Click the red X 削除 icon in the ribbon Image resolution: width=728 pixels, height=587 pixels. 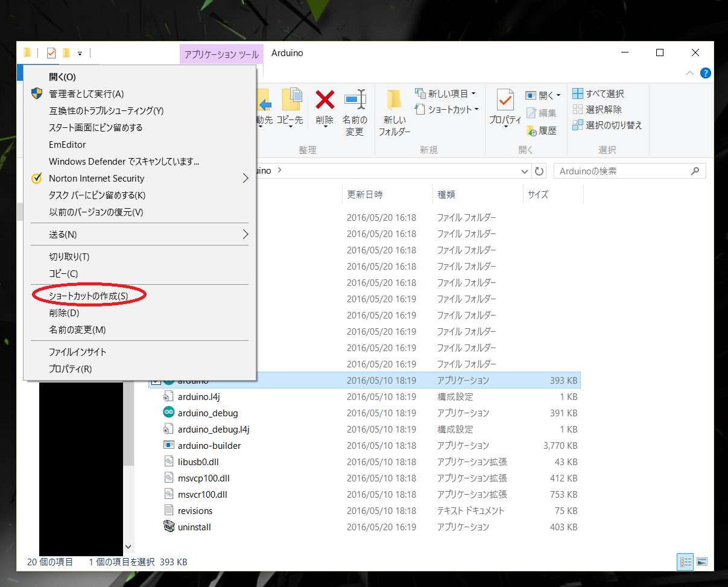tap(325, 100)
